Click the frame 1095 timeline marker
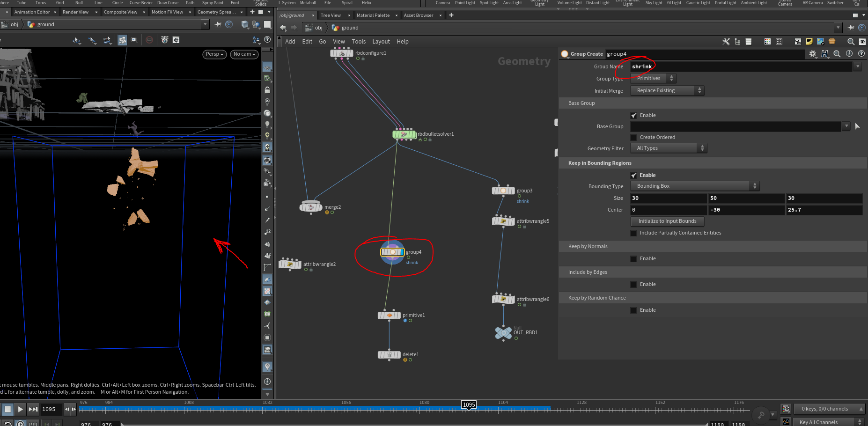 (469, 405)
